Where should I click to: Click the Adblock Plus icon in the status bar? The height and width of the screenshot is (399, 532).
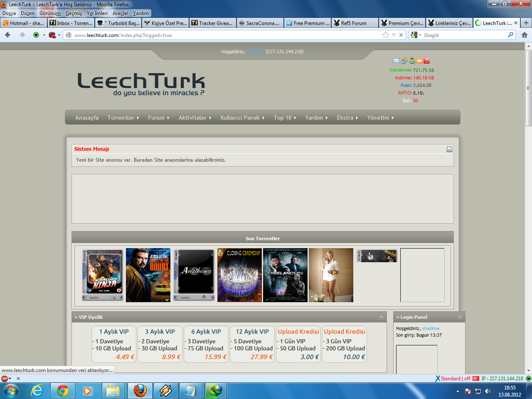tap(5, 379)
